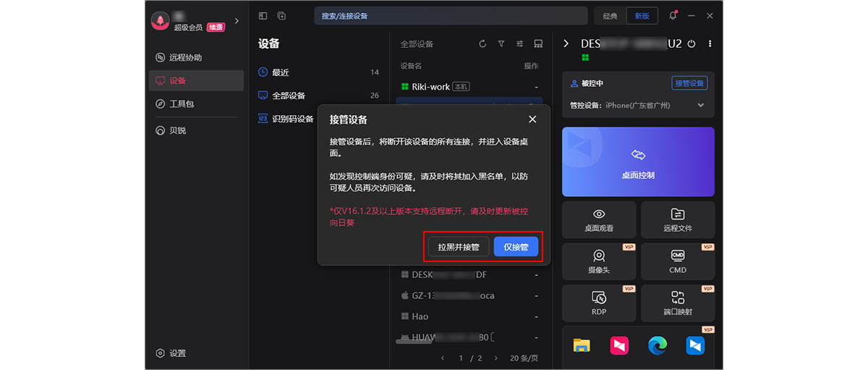This screenshot has width=868, height=370.
Task: Click the device view layout icon
Action: click(x=538, y=44)
